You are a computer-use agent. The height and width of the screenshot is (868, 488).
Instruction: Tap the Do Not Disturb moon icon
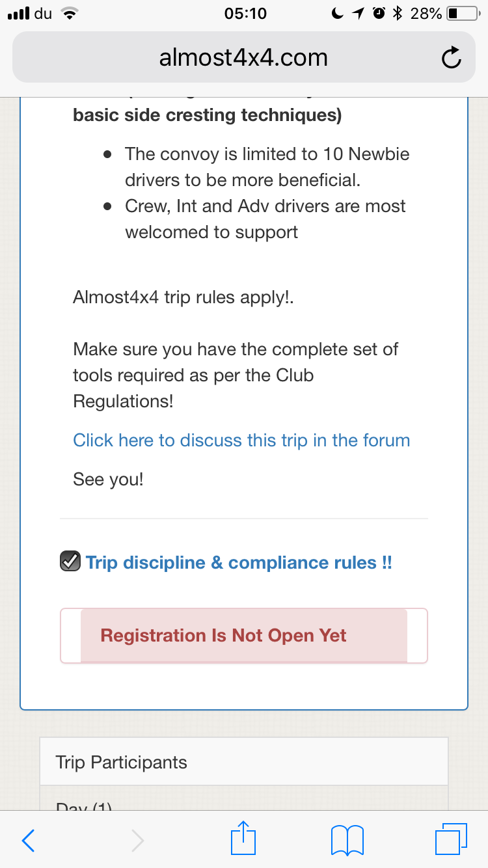(337, 14)
